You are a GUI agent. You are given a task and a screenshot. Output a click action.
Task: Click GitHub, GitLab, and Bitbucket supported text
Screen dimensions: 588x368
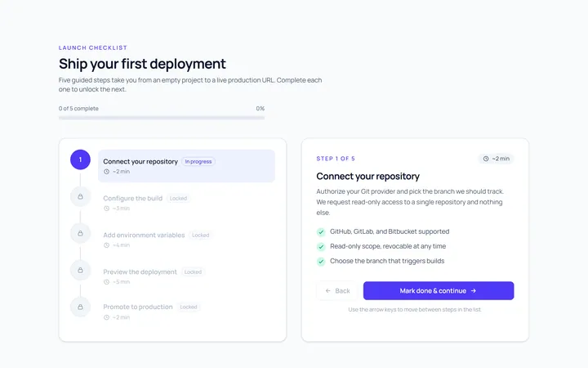click(x=390, y=231)
